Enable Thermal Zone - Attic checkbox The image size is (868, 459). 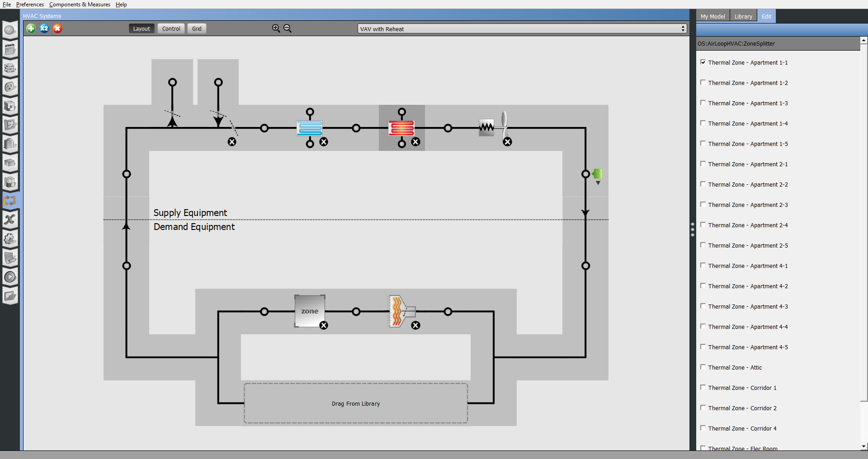[x=703, y=367]
